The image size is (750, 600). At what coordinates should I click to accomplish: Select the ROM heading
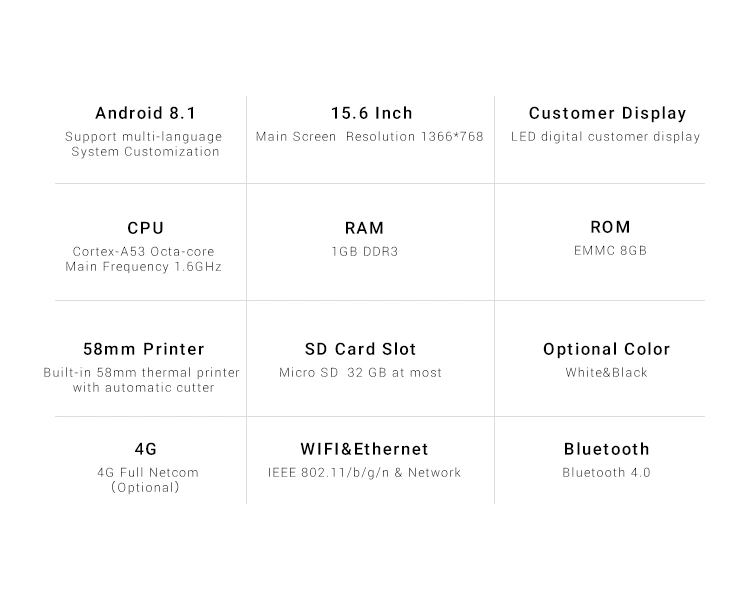(610, 227)
